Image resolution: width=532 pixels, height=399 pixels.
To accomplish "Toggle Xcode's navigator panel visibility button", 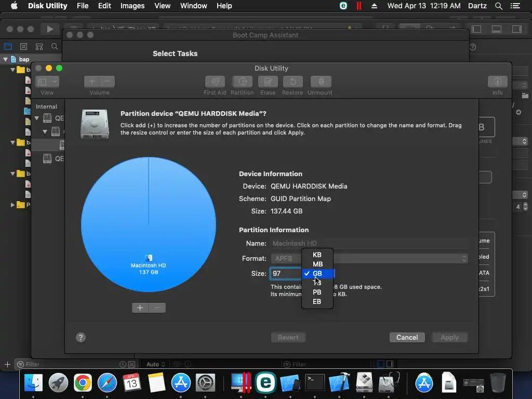I will point(476,29).
